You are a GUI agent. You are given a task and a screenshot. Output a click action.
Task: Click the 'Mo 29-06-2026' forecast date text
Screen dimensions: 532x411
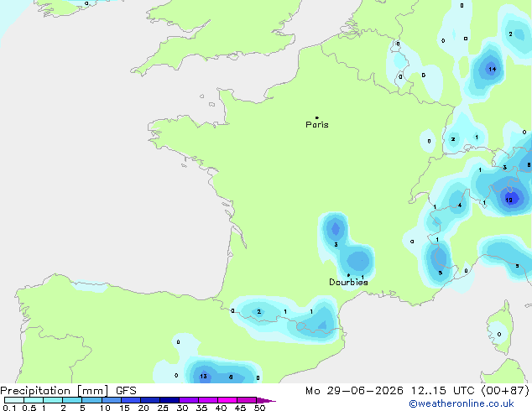355,391
